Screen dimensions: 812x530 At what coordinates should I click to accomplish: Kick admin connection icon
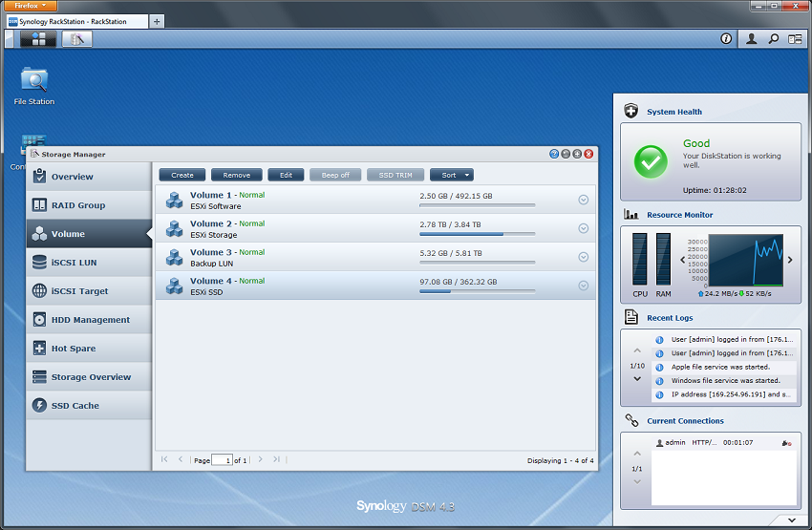point(786,443)
